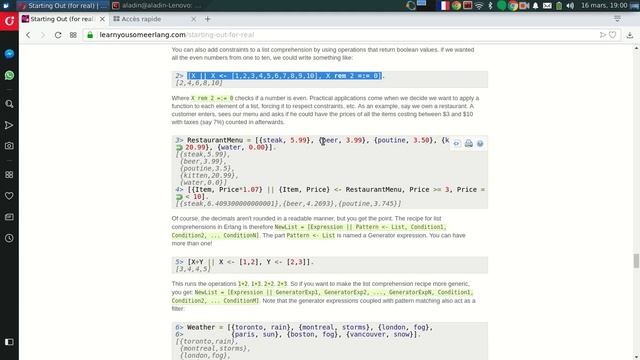The image size is (640, 360).
Task: Click the screen recorder camera tray icon
Action: coord(524,6)
